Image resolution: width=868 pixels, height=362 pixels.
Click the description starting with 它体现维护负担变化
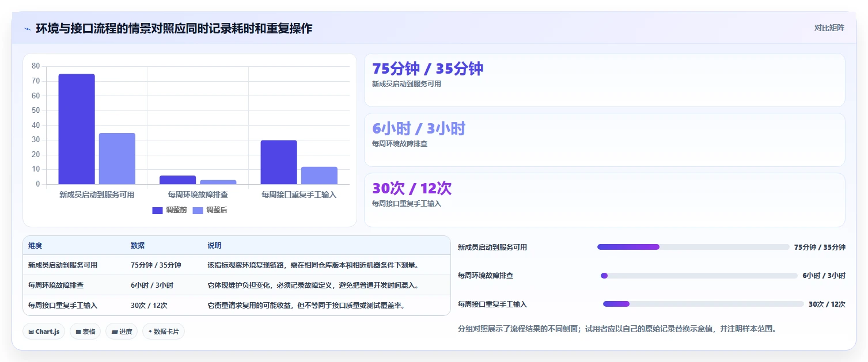313,285
